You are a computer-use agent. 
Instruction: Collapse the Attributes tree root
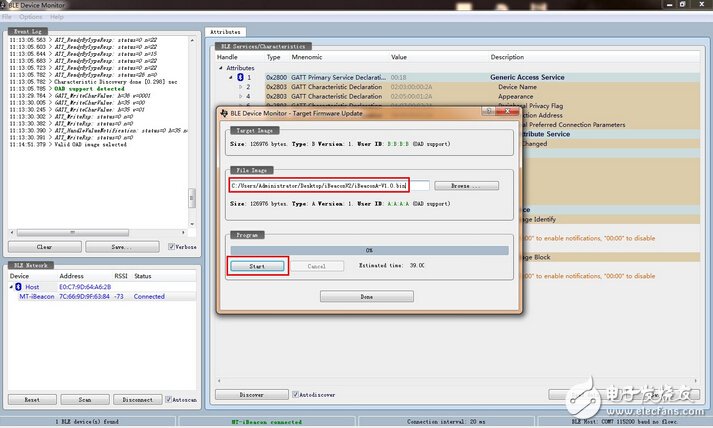221,68
